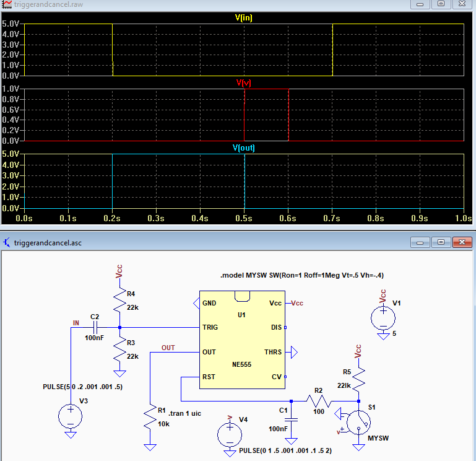Select voltage source V4 symbol
The image size is (476, 461).
230,435
